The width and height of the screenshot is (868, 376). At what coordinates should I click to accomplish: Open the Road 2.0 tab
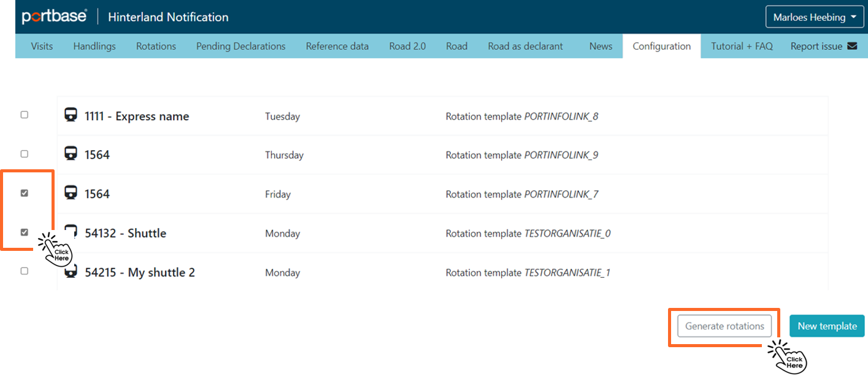tap(407, 46)
